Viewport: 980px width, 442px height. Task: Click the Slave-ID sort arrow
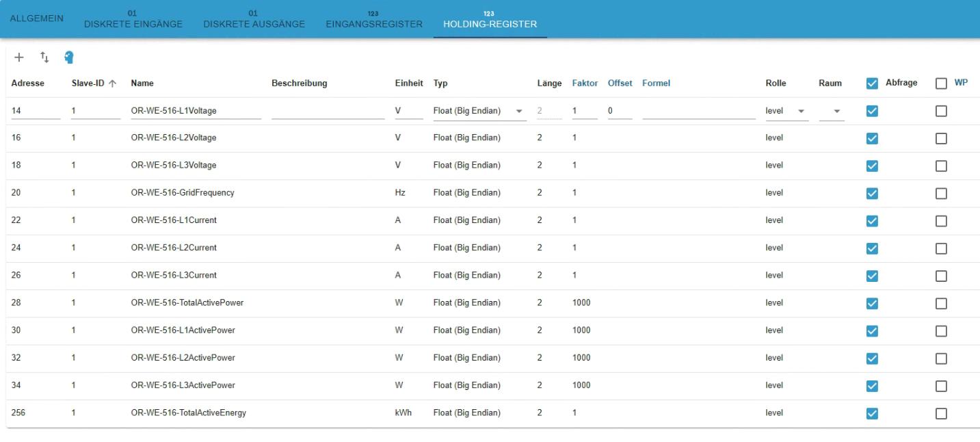[x=113, y=83]
